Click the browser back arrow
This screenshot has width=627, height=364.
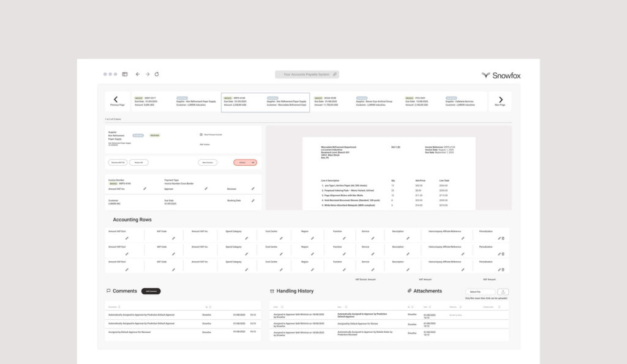tap(137, 74)
